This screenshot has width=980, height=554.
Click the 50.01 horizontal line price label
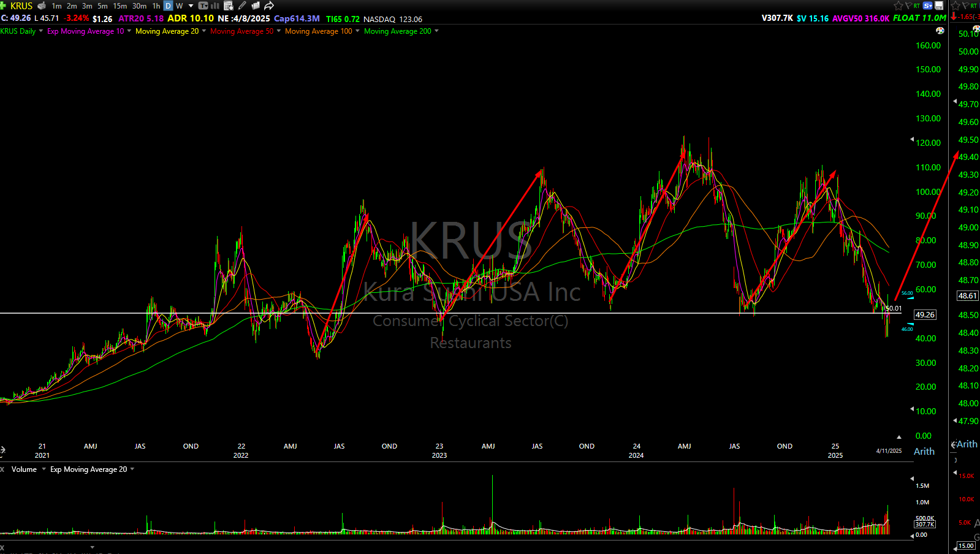coord(894,309)
